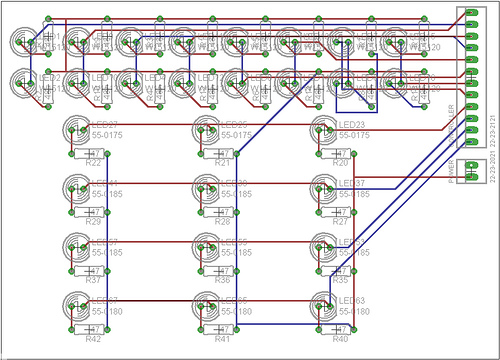The image size is (500, 360).
Task: Select resistor R36 body
Action: 218,271
